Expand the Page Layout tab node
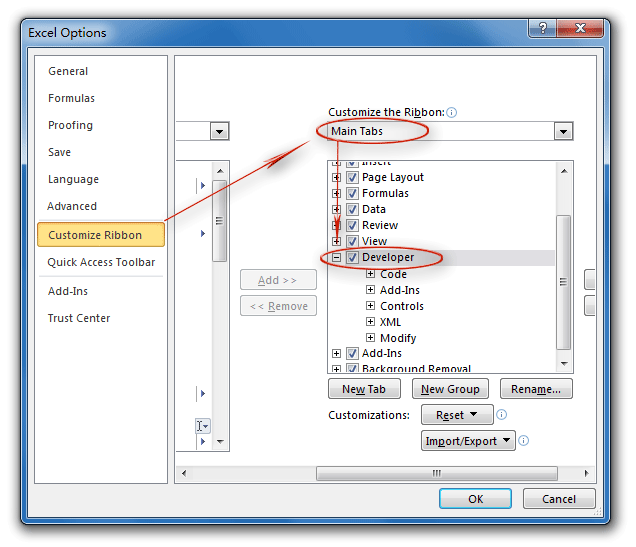This screenshot has height=547, width=636. pos(336,177)
